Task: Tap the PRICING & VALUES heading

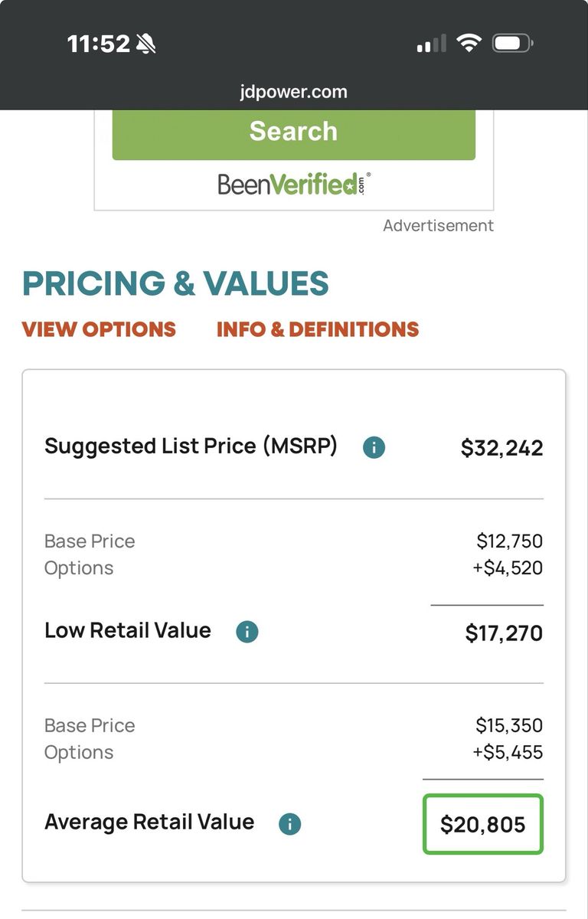Action: (x=175, y=283)
